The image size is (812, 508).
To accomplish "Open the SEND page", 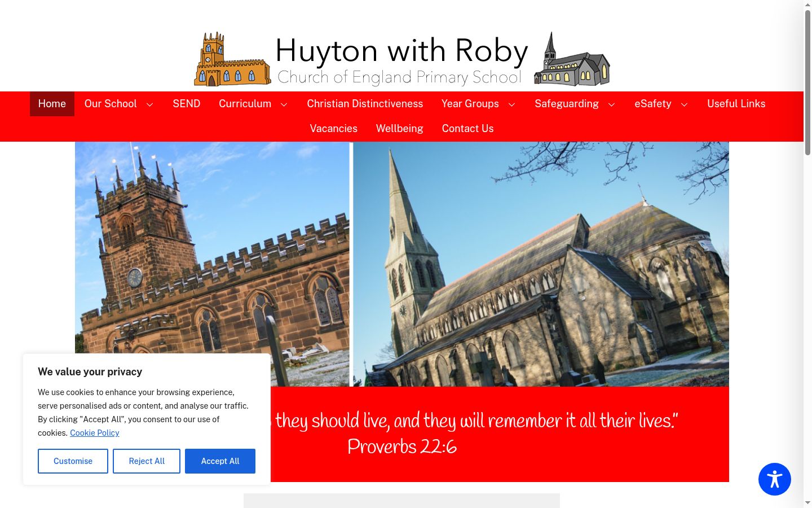I will coord(187,104).
